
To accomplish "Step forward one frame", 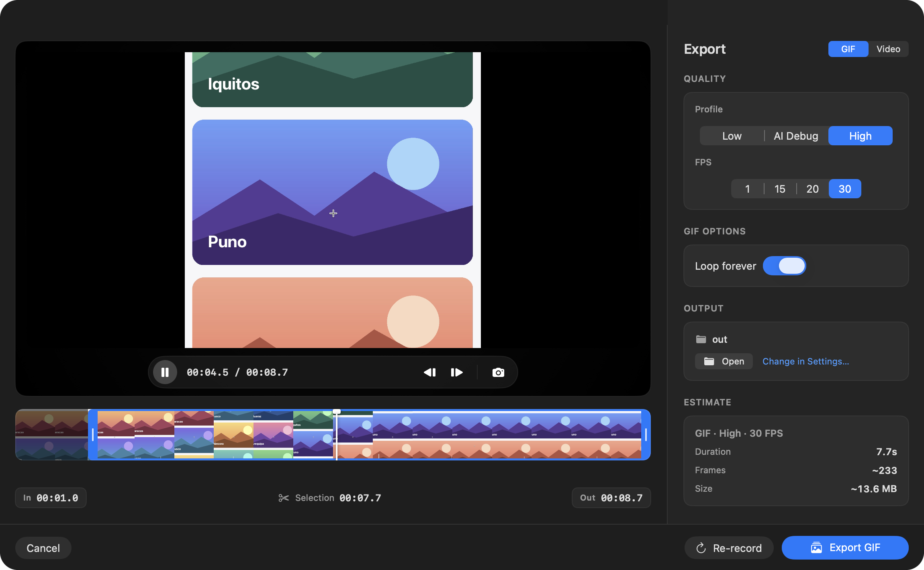I will coord(457,373).
